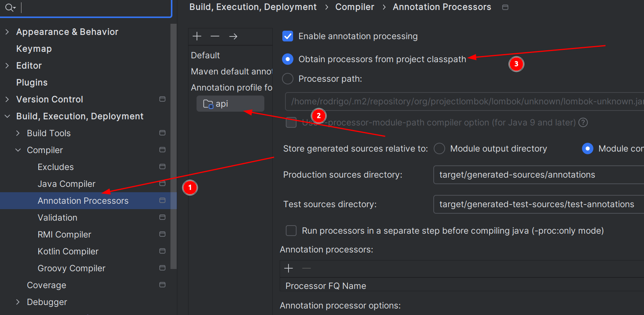Click the Processor path text field
Screen dimensions: 644x315
pos(464,101)
